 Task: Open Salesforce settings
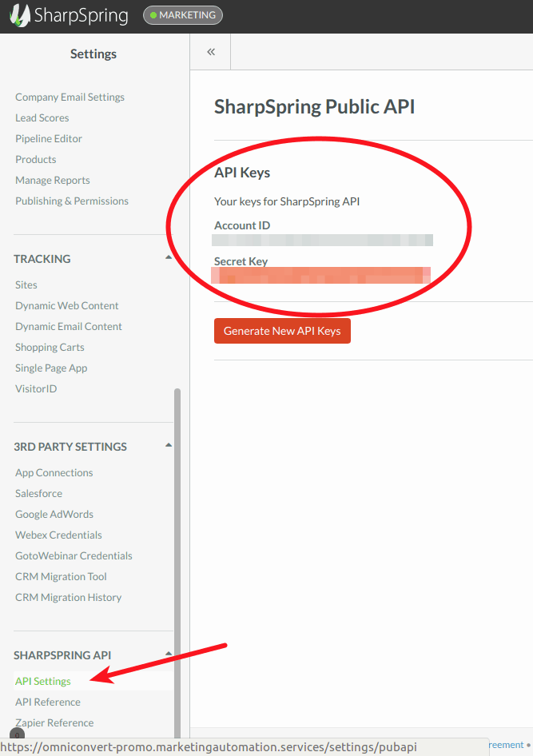pyautogui.click(x=38, y=493)
